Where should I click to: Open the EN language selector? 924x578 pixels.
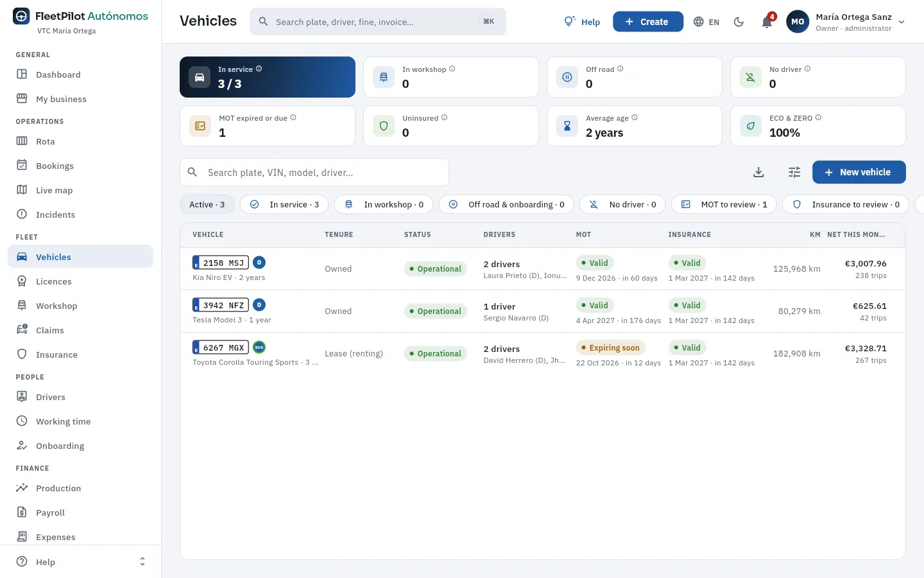click(706, 22)
